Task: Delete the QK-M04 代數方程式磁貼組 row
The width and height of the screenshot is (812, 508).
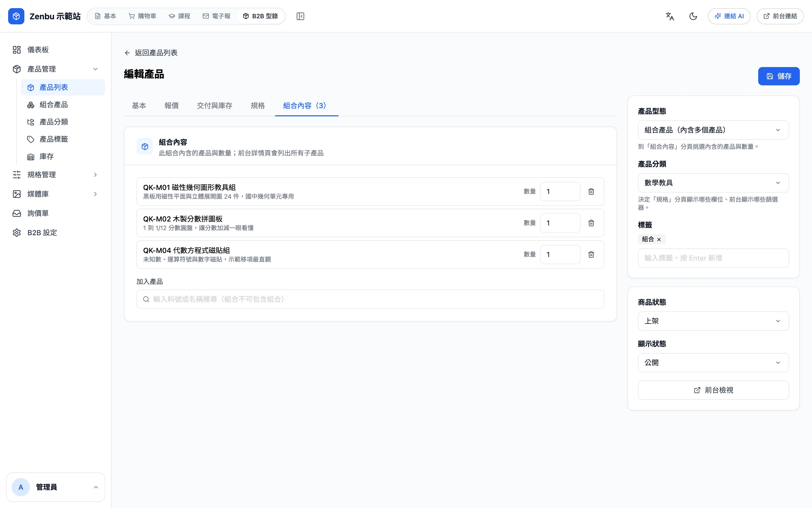Action: coord(591,254)
